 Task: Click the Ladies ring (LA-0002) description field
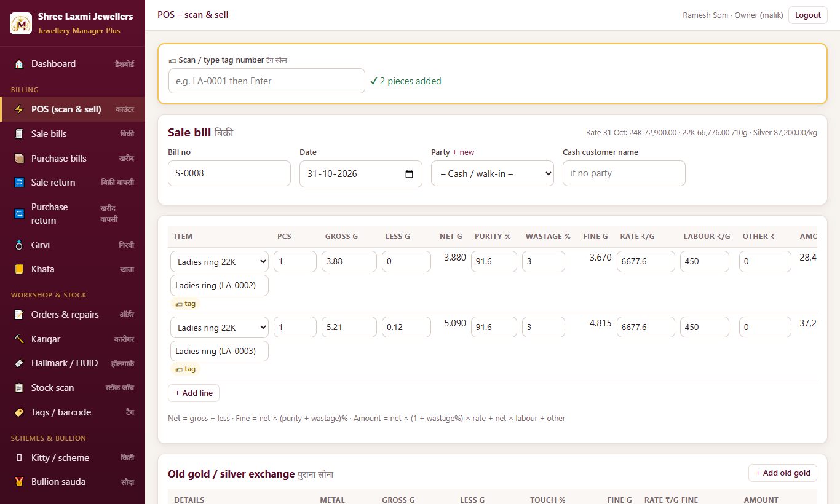[x=220, y=285]
